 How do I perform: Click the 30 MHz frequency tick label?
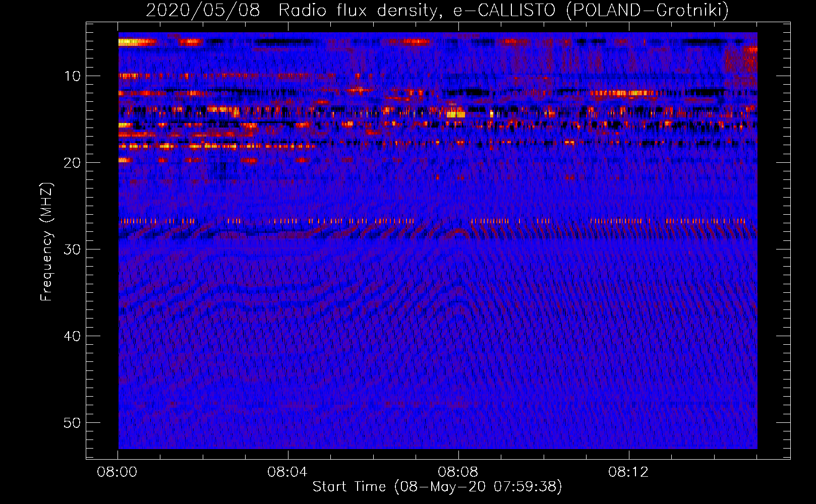click(73, 249)
